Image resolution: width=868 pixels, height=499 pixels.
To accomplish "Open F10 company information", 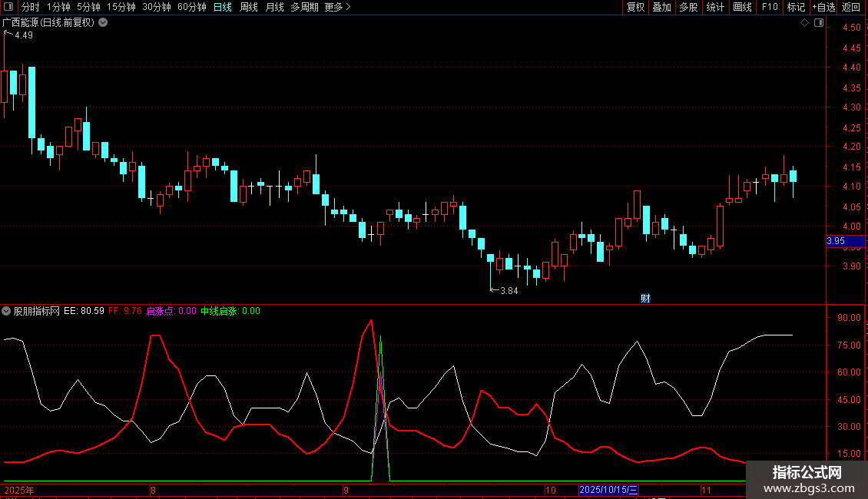I will [770, 7].
